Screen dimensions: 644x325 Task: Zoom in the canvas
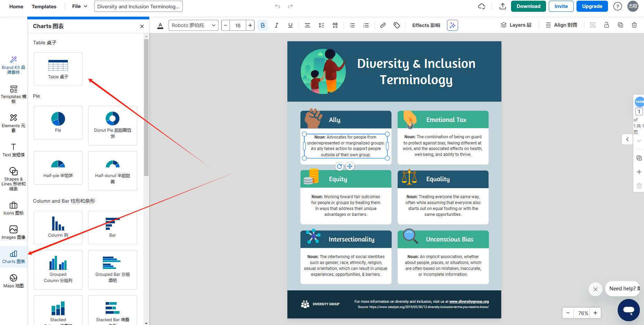point(595,313)
